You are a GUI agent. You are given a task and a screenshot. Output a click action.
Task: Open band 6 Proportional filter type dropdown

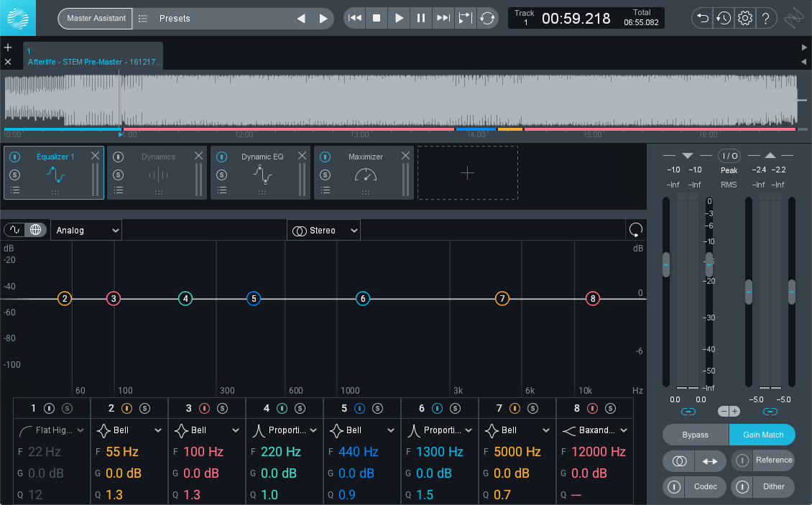coord(440,430)
